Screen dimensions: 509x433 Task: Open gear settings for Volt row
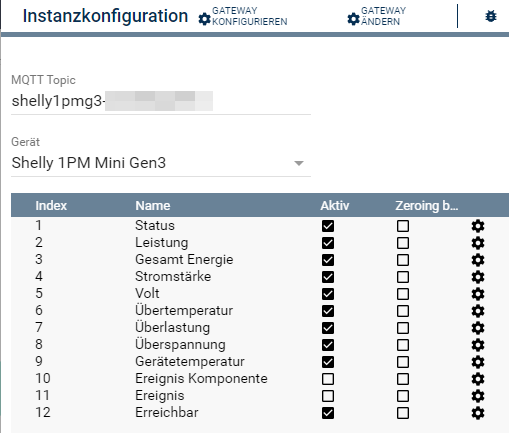(478, 294)
